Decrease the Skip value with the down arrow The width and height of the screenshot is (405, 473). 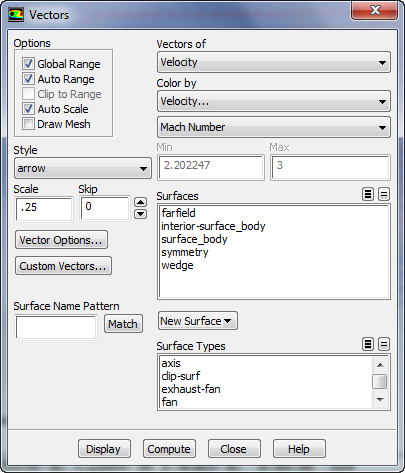click(140, 214)
